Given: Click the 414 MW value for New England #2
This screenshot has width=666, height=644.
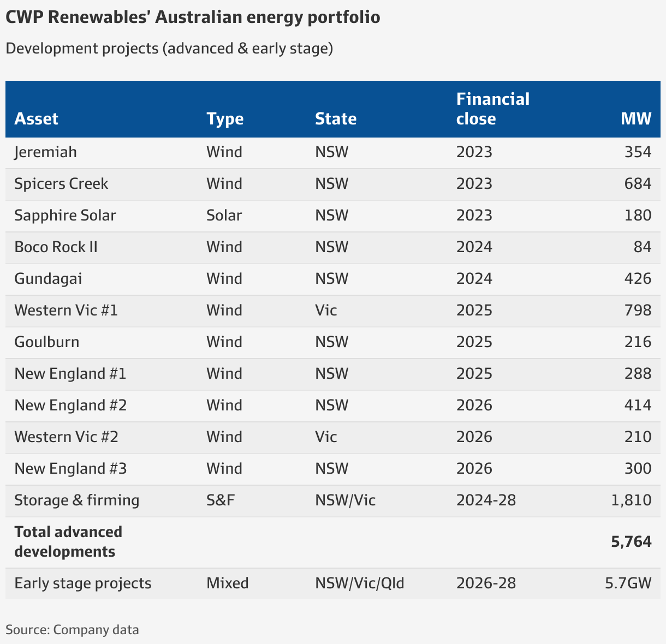Looking at the screenshot, I should click(638, 405).
